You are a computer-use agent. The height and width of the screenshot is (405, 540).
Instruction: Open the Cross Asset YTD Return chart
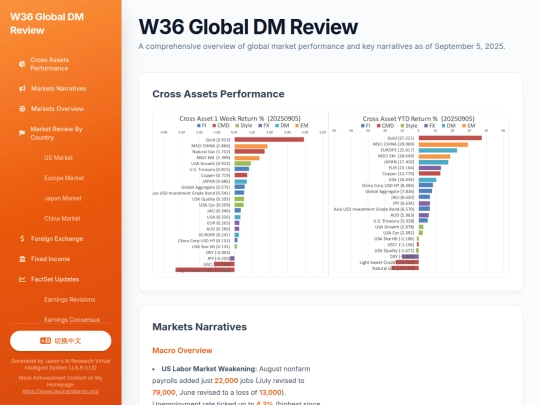tap(419, 195)
